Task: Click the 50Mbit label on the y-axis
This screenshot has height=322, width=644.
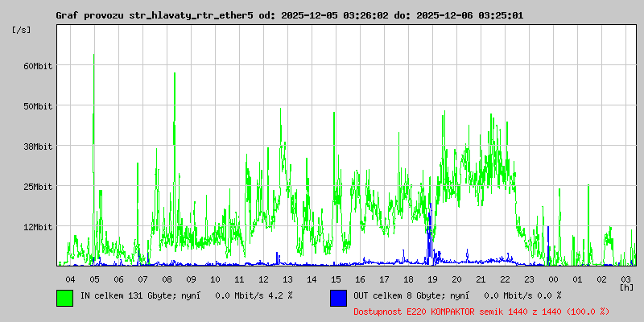Action: (37, 106)
